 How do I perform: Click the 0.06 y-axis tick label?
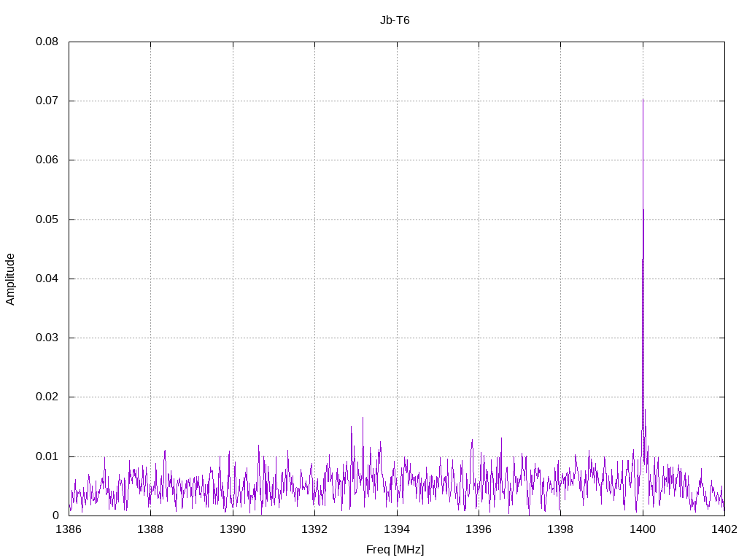47,160
